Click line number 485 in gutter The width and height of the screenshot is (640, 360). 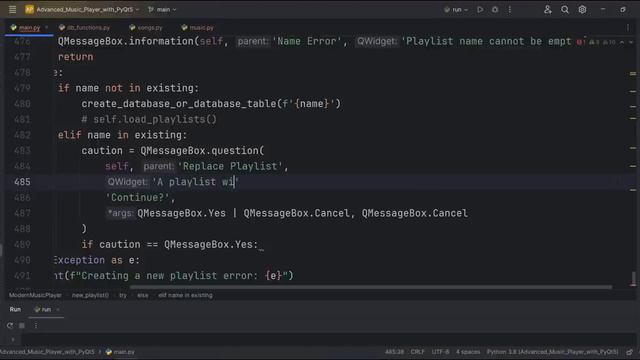pyautogui.click(x=22, y=182)
